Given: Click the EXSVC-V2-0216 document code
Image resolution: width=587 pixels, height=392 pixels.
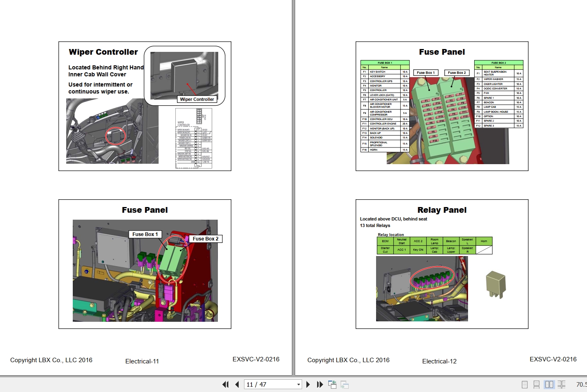Looking at the screenshot, I should click(x=256, y=359).
